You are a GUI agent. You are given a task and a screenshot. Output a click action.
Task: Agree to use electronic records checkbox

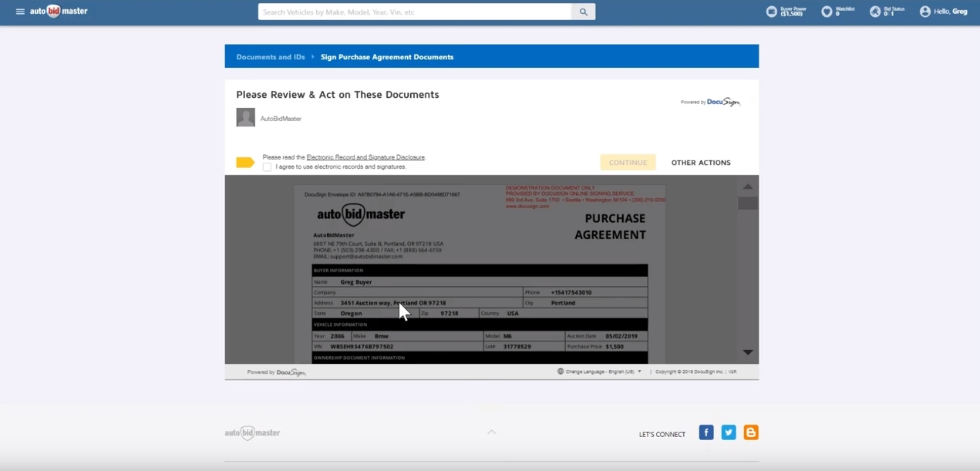point(267,167)
